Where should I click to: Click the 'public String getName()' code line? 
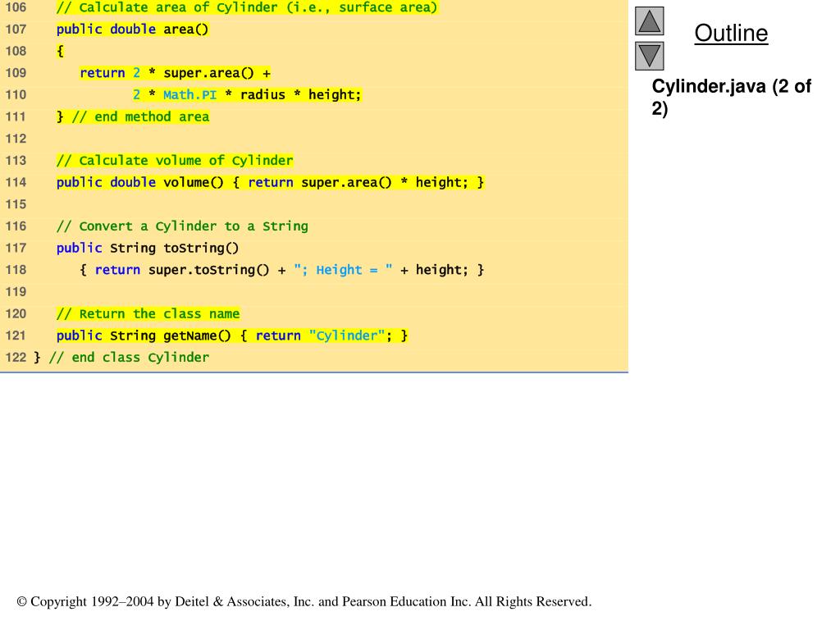pyautogui.click(x=232, y=336)
